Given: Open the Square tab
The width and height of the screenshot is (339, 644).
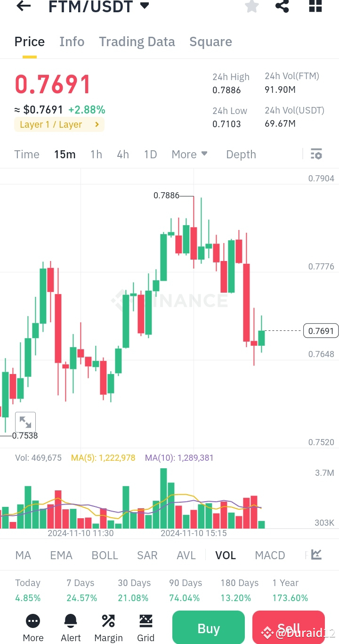Looking at the screenshot, I should [210, 41].
